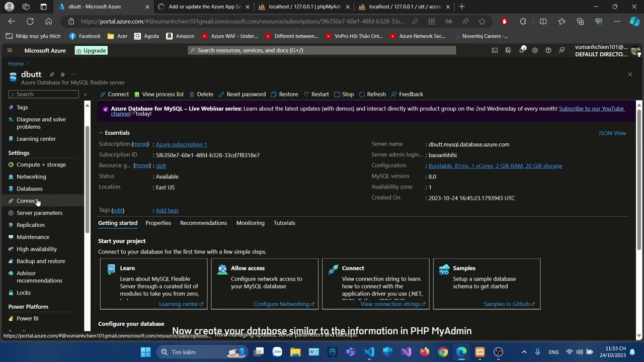Screen dimensions: 644x362
Task: Switch to Add or update Azure App tab
Action: 204,7
